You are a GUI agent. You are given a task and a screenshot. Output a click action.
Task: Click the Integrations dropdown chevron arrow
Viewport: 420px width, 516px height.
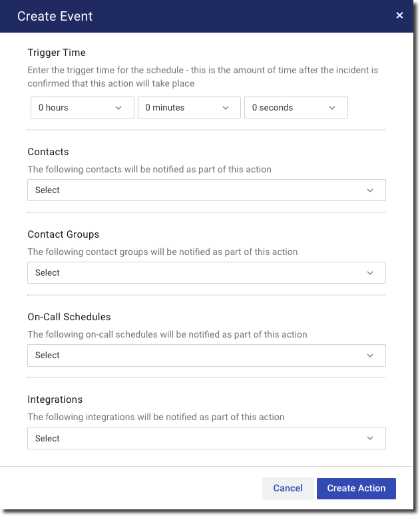coord(370,439)
